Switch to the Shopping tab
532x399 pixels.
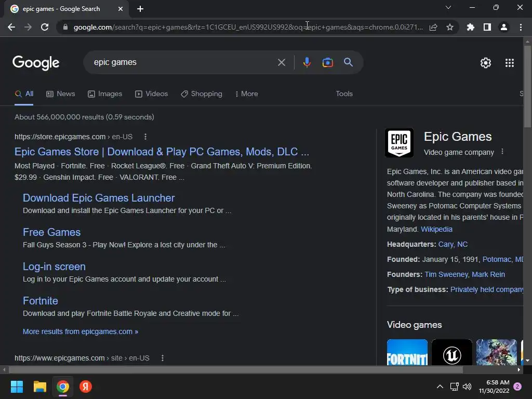tap(202, 94)
